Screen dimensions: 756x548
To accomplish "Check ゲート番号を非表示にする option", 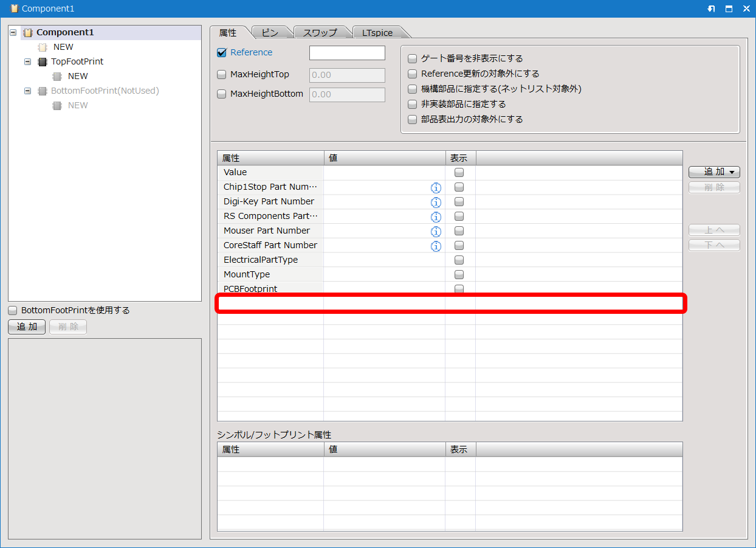I will (x=413, y=58).
